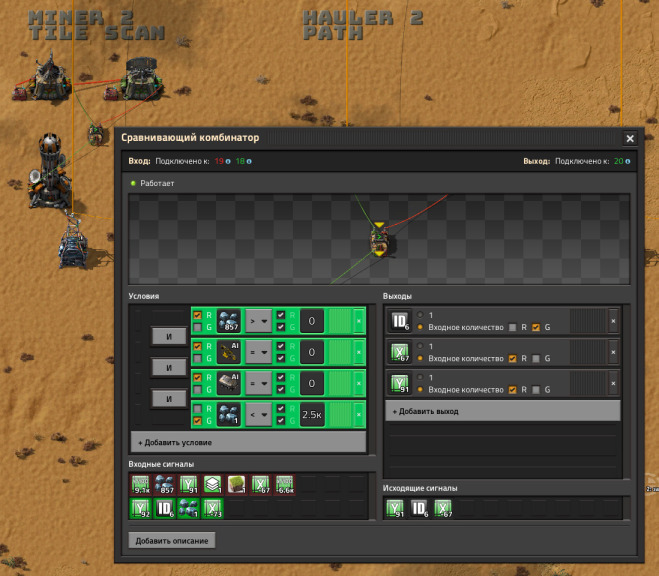Select constant 1 radio for ID output
The image size is (659, 576).
tap(420, 315)
